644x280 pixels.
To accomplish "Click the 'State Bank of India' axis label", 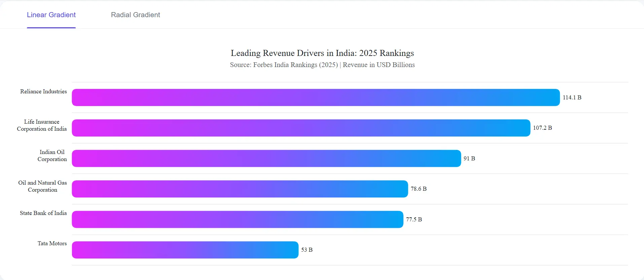I will (x=43, y=213).
